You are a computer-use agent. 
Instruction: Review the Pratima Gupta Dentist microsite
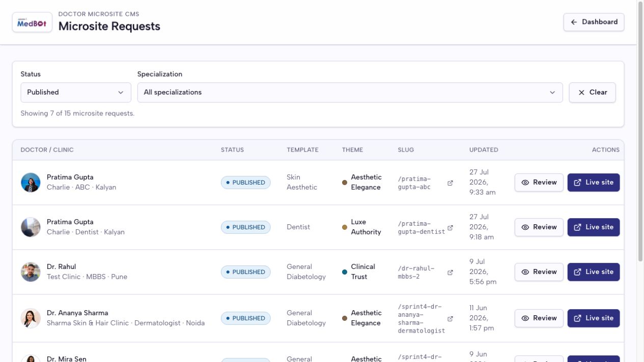539,227
